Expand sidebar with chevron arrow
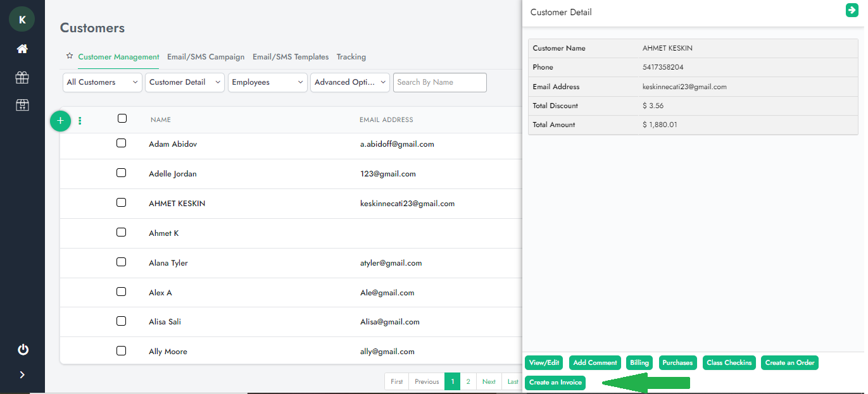Viewport: 868px width, 394px height. 22,375
